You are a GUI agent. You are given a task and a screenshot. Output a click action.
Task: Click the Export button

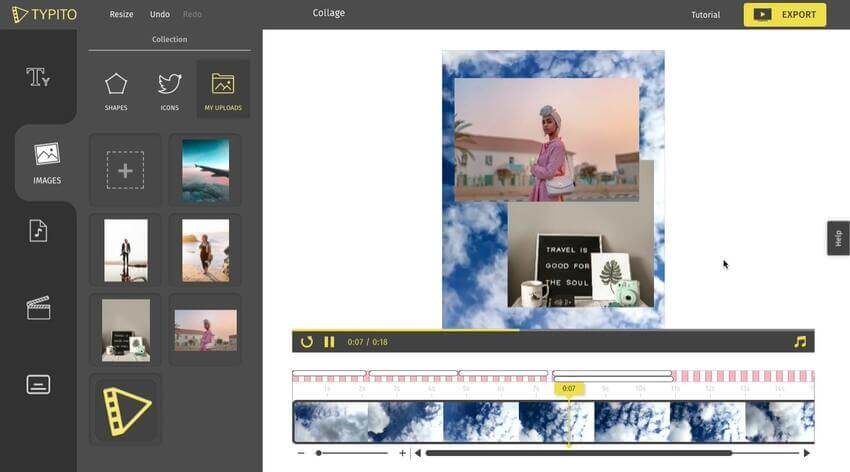tap(784, 14)
